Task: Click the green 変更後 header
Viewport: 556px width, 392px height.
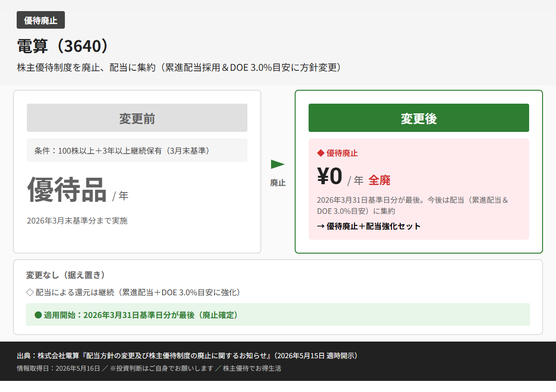Action: coord(419,118)
